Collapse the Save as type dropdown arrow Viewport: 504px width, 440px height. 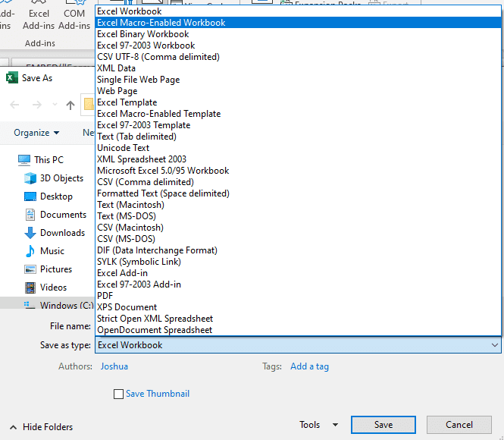(x=494, y=345)
